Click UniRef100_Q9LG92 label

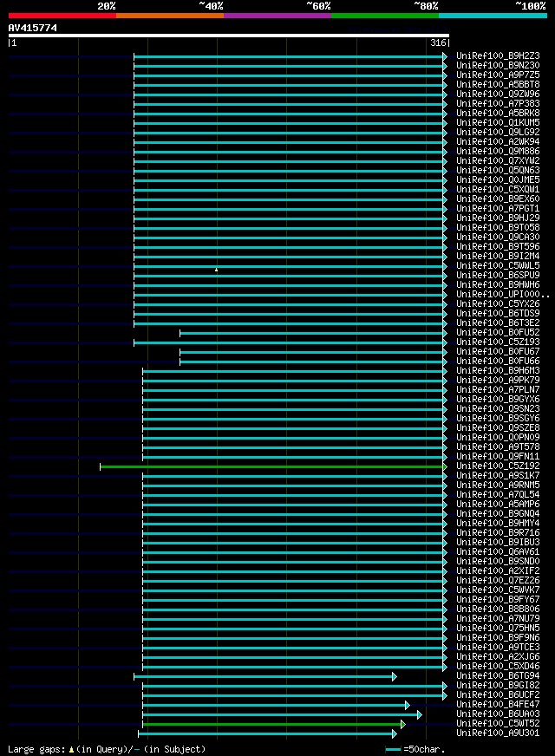point(498,132)
